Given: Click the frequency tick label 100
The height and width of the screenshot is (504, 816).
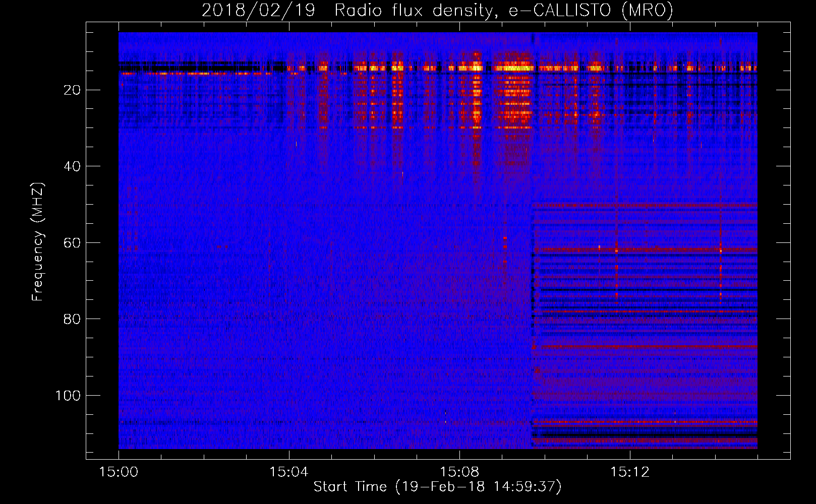Looking at the screenshot, I should click(68, 396).
